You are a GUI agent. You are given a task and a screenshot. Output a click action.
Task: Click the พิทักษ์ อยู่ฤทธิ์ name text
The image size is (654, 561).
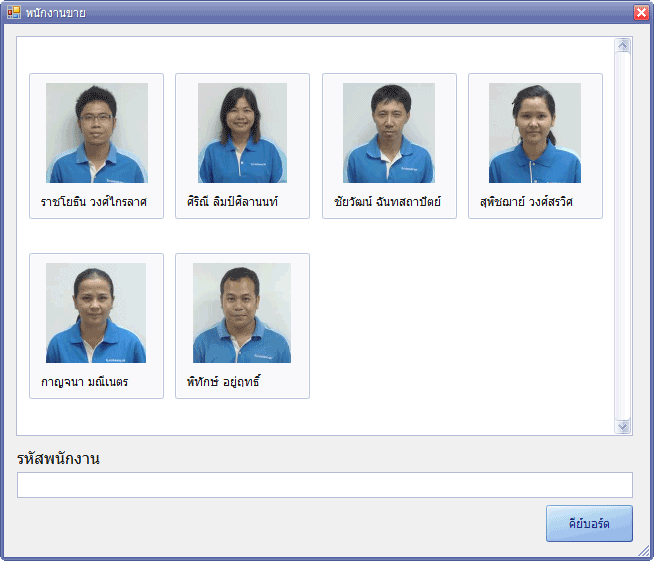(x=222, y=382)
